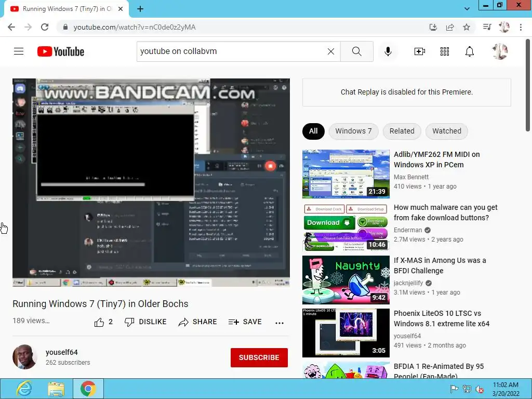
Task: Click the SHARE button
Action: [x=197, y=322]
